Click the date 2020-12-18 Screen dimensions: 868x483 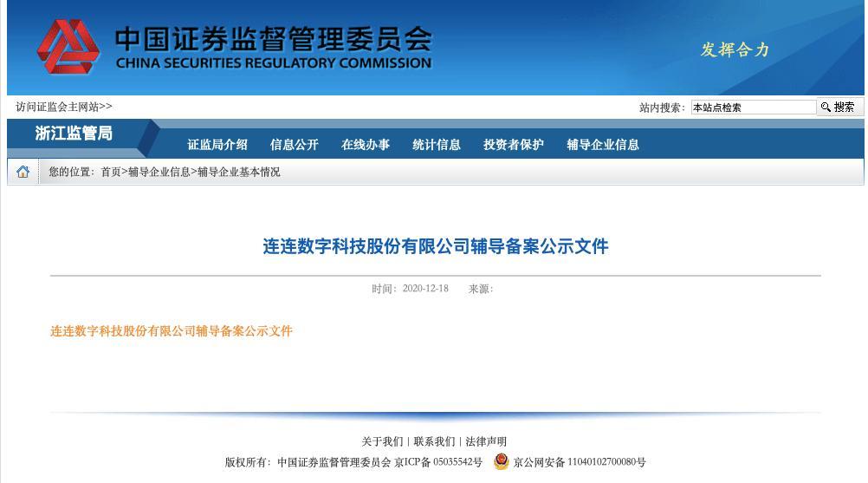pyautogui.click(x=425, y=288)
